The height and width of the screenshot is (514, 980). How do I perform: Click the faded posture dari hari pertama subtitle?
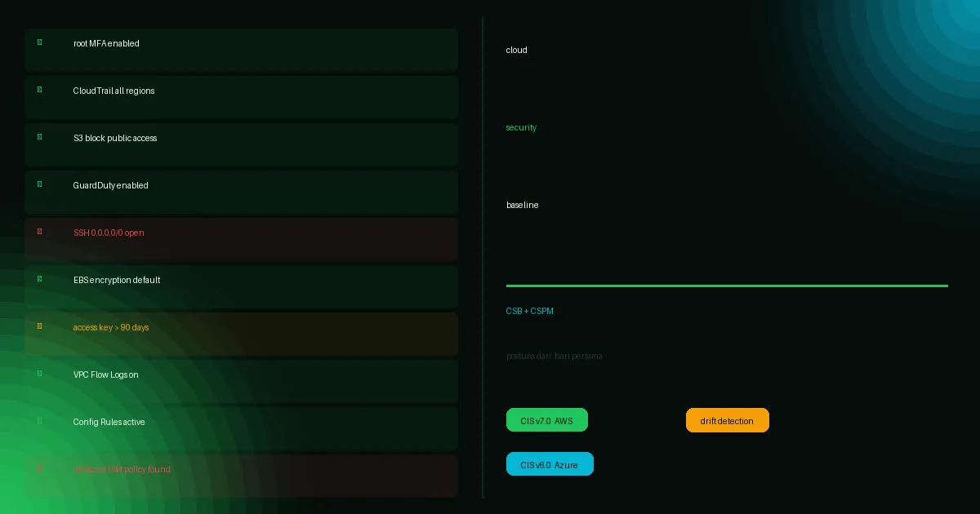coord(555,356)
